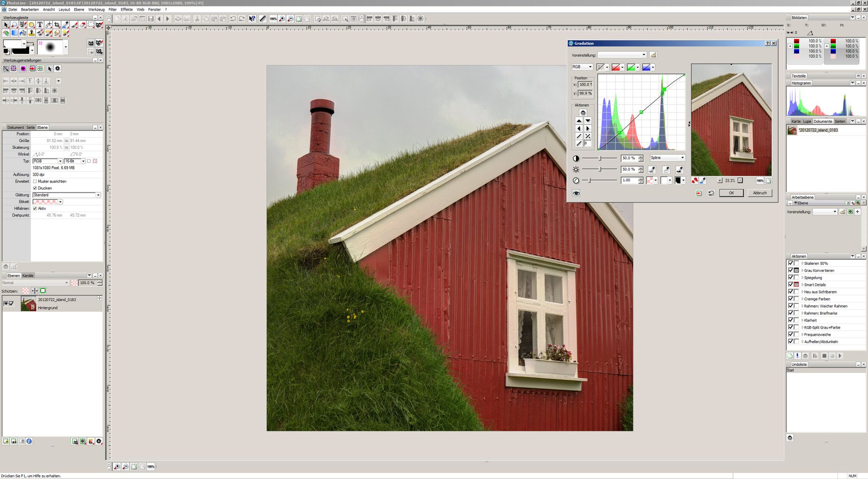The height and width of the screenshot is (479, 868).
Task: Click the save preset icon next to Voreinstellung
Action: tap(653, 55)
